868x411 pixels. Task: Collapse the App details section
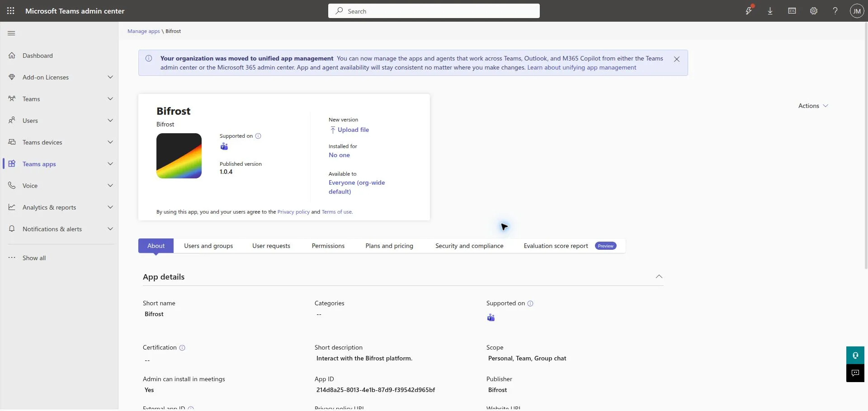click(x=659, y=276)
